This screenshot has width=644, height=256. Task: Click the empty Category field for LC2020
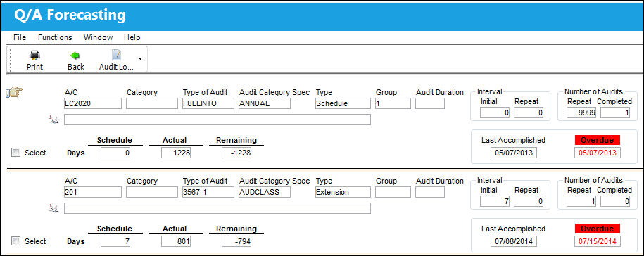(152, 103)
